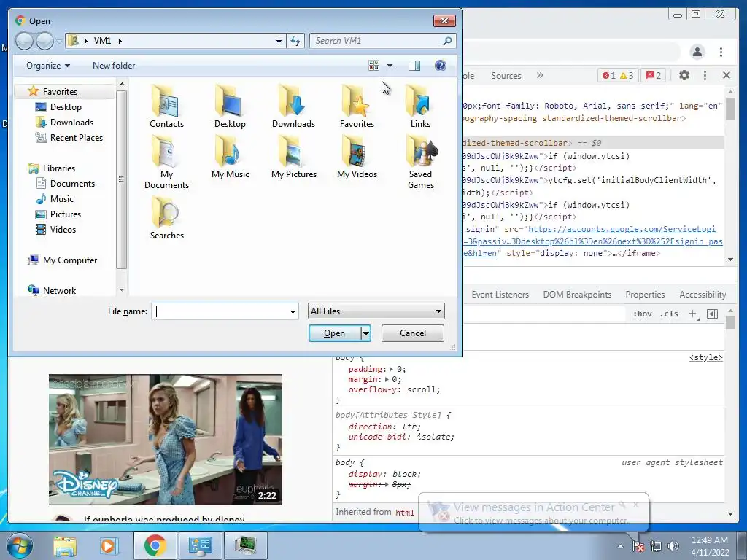Viewport: 747px width, 560px height.
Task: Select the Links folder
Action: click(x=420, y=106)
